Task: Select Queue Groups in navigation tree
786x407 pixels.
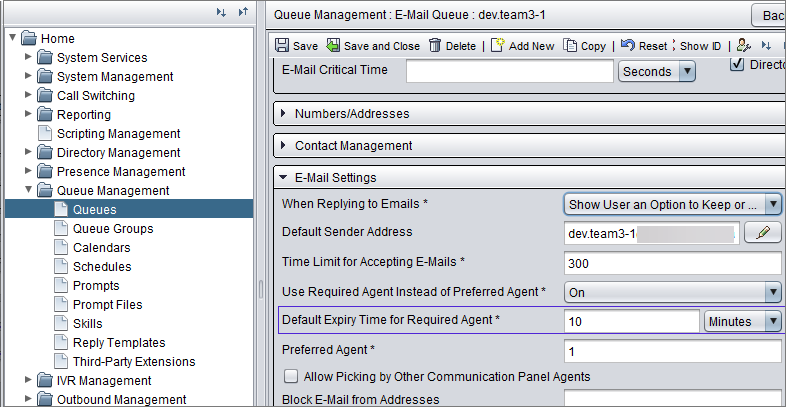Action: tap(113, 229)
